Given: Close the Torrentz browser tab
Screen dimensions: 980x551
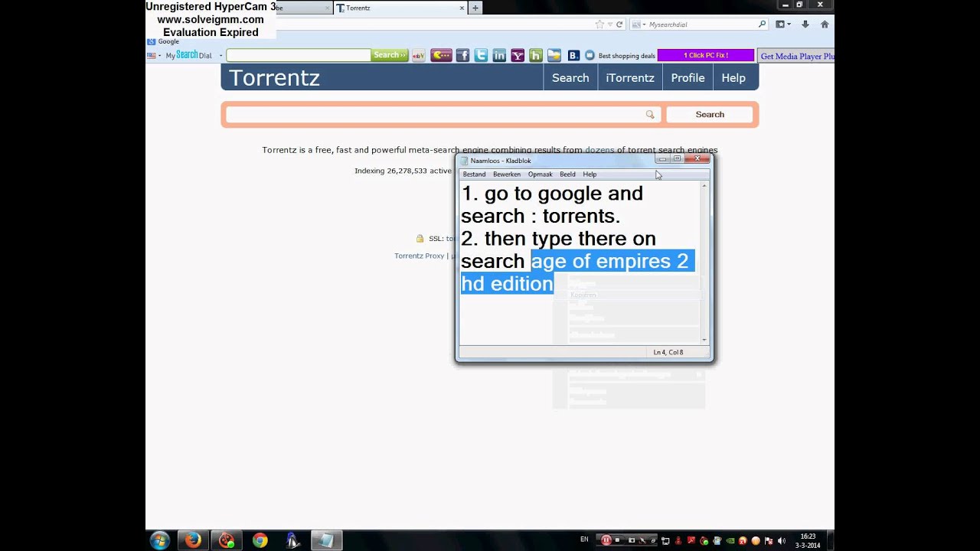Looking at the screenshot, I should (x=462, y=8).
